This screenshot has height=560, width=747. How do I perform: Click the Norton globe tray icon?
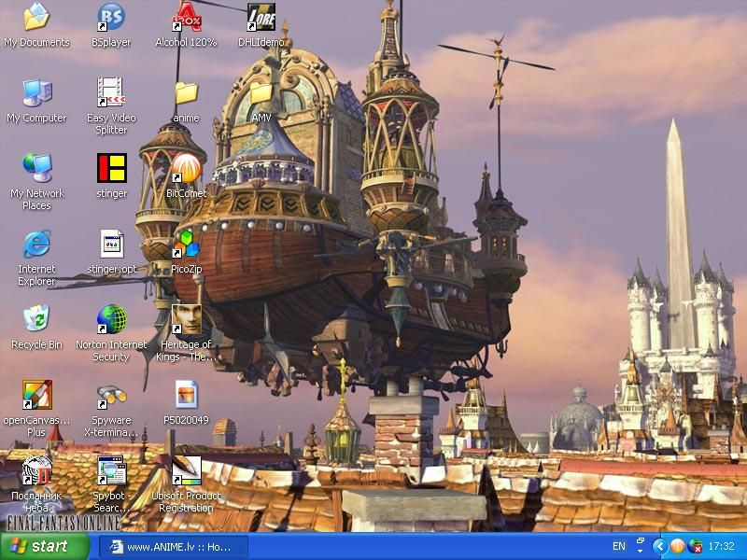pyautogui.click(x=696, y=546)
